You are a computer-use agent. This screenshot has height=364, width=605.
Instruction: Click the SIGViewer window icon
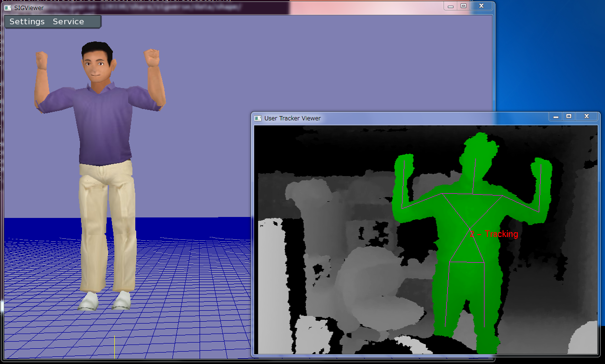(x=8, y=8)
